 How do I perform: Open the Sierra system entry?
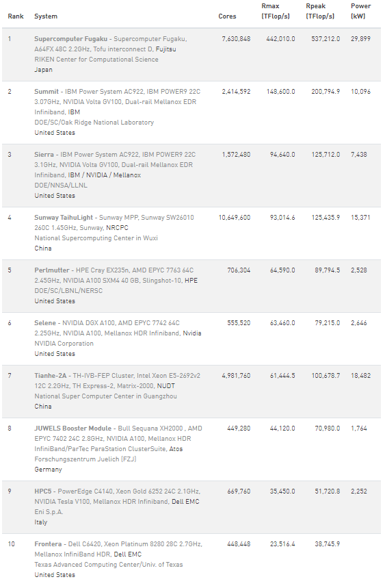pos(44,155)
